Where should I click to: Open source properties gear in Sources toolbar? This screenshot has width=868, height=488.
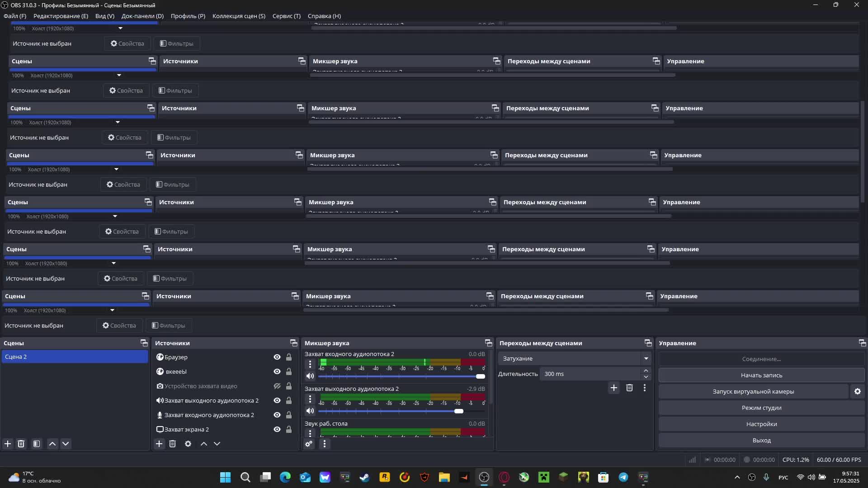coord(188,444)
